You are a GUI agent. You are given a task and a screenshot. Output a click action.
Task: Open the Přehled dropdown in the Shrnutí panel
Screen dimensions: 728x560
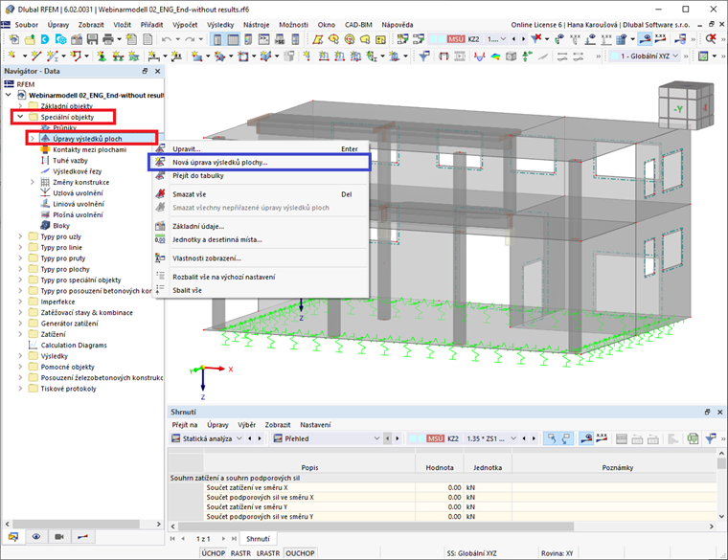(327, 438)
